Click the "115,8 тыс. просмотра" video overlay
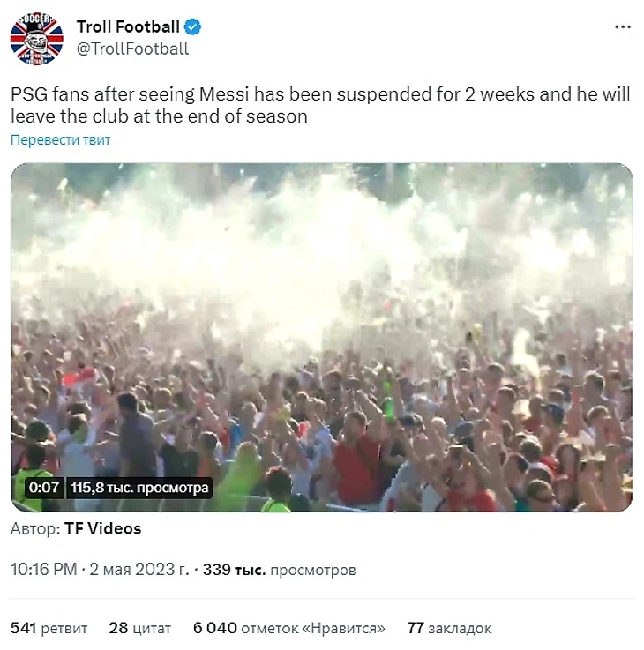Viewport: 644px width, 650px height. [139, 487]
